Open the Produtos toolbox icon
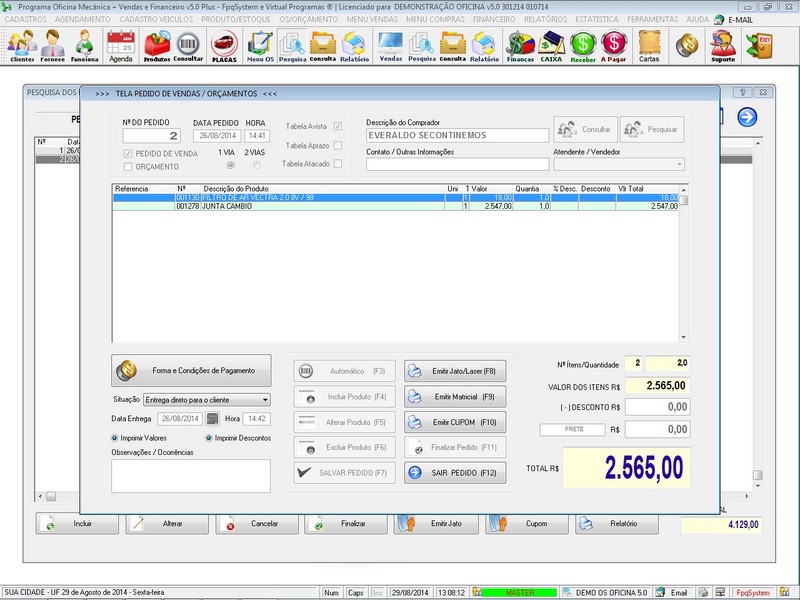The height and width of the screenshot is (600, 800). [x=157, y=46]
